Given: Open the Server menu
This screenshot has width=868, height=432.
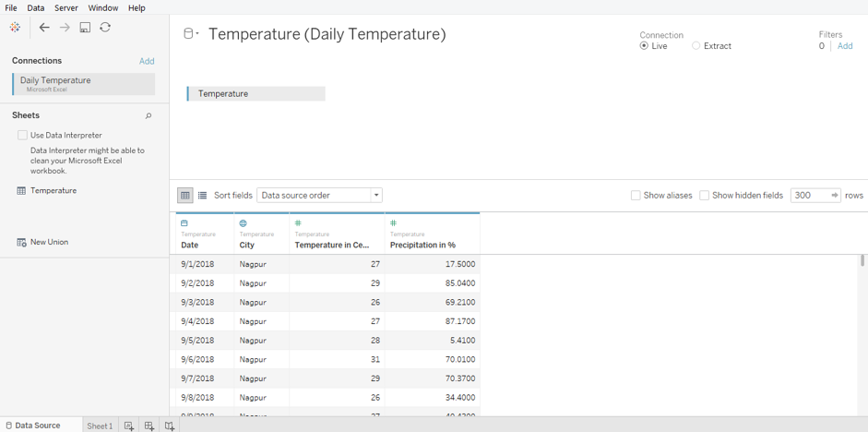Looking at the screenshot, I should [66, 7].
